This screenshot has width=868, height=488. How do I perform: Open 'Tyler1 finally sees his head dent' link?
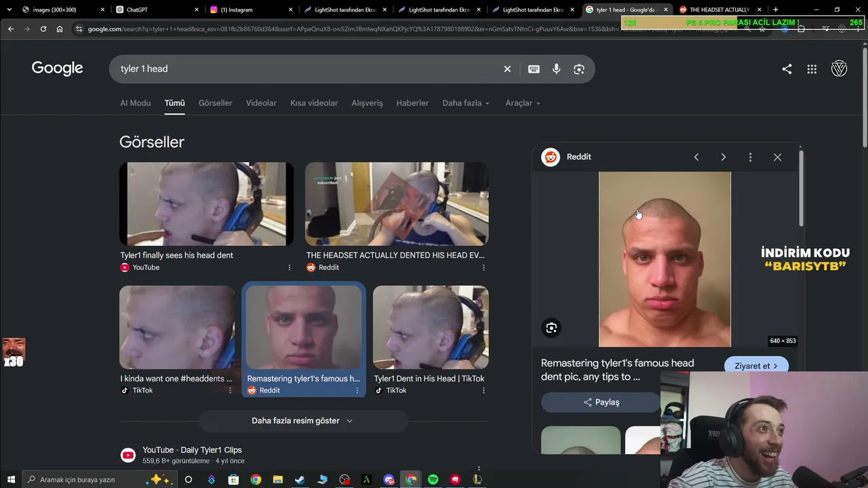click(x=177, y=256)
